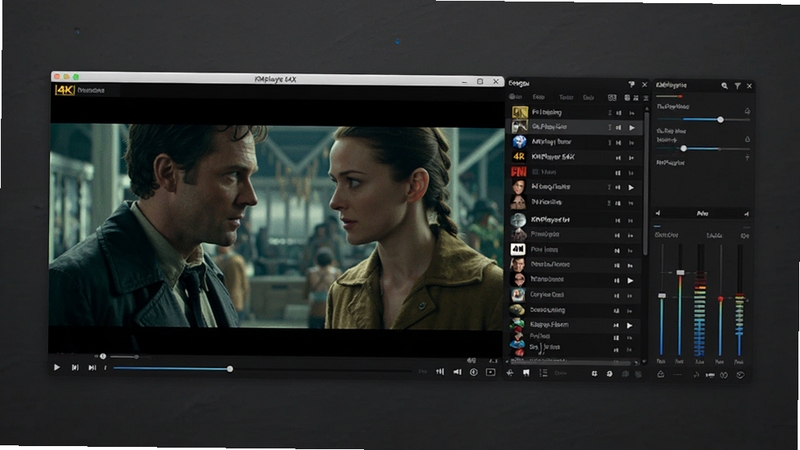Toggle the mini-screen icon in player bar
The height and width of the screenshot is (450, 800).
(490, 372)
